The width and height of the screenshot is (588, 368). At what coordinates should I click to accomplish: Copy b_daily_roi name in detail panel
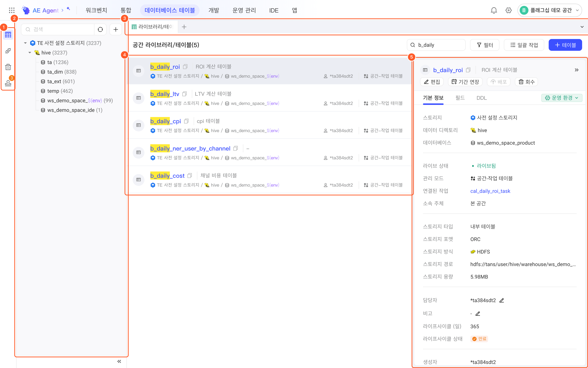[x=468, y=70]
